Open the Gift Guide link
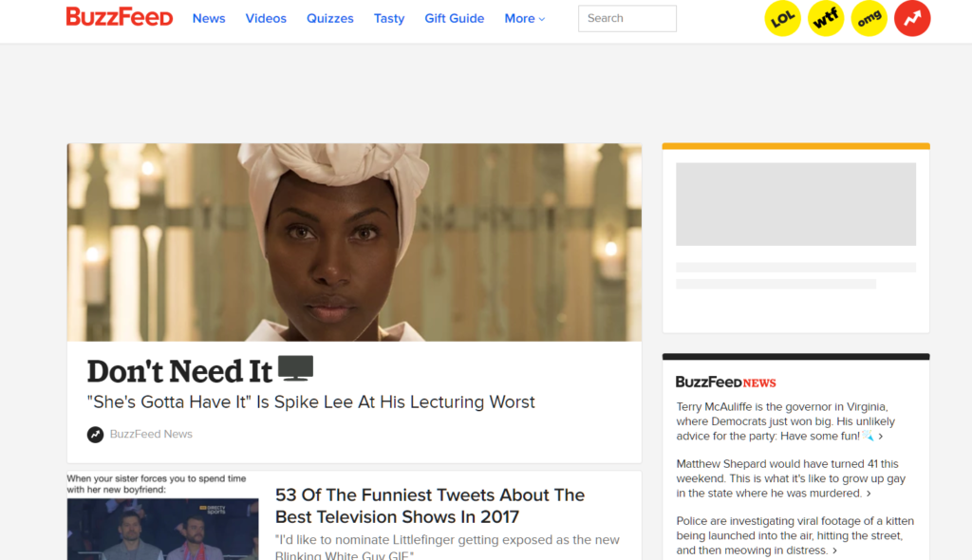 [x=455, y=19]
